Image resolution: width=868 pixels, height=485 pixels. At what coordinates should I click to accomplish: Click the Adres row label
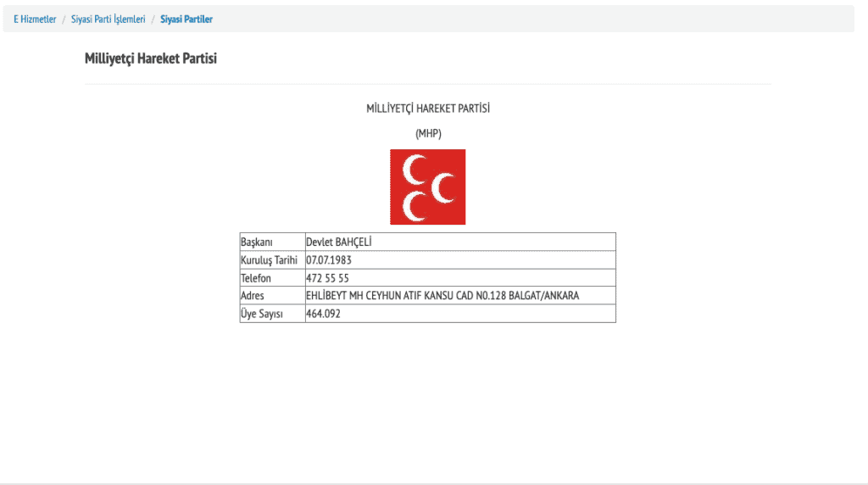coord(253,296)
